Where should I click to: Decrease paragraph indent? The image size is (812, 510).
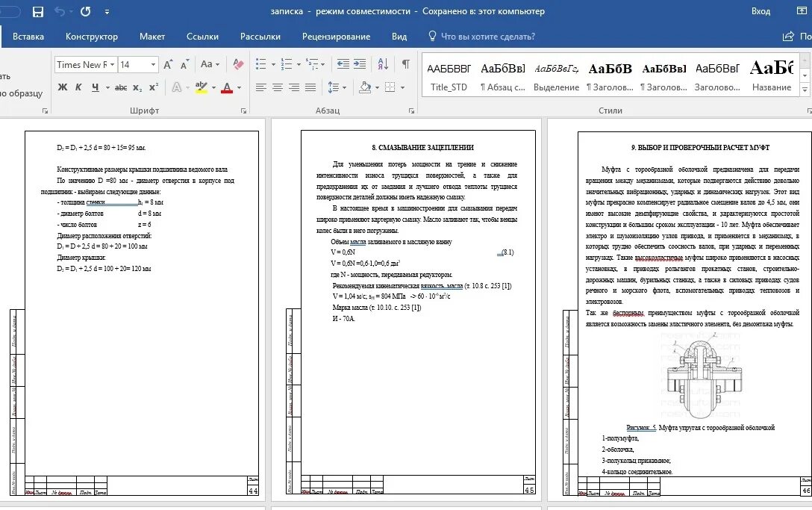click(x=343, y=64)
